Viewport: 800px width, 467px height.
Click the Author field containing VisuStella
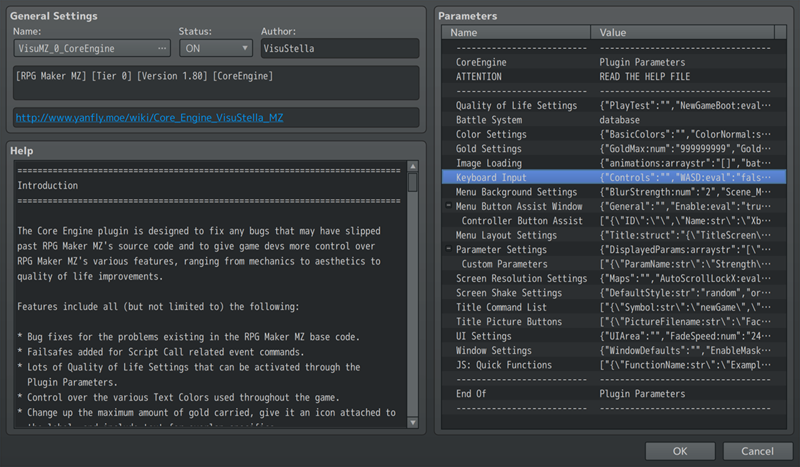338,48
